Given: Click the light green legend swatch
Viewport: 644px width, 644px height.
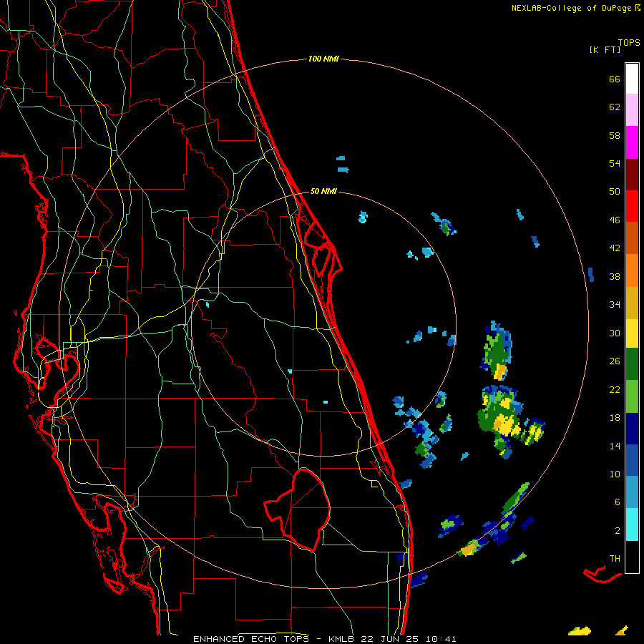Looking at the screenshot, I should point(632,396).
